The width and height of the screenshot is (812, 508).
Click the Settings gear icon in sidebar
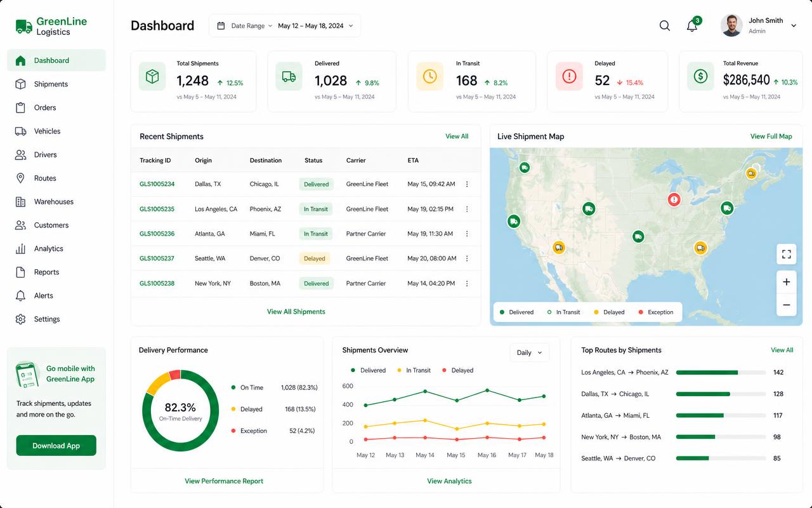pos(20,319)
